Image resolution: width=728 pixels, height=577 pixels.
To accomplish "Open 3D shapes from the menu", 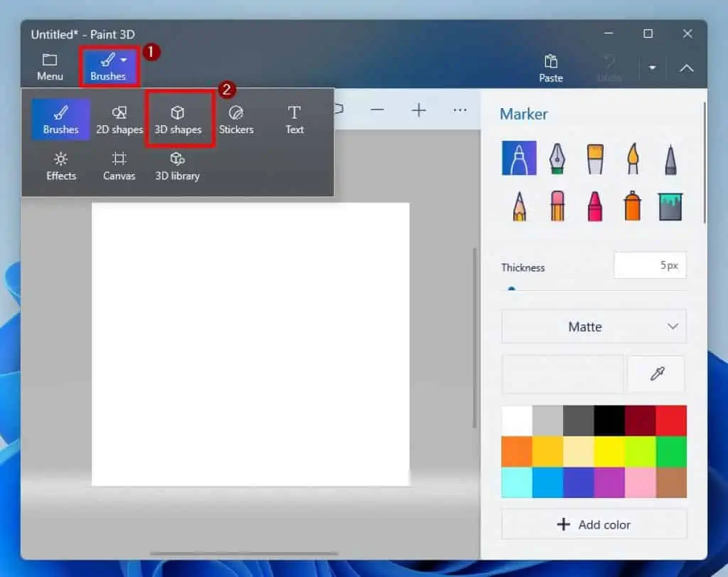I will (x=178, y=120).
